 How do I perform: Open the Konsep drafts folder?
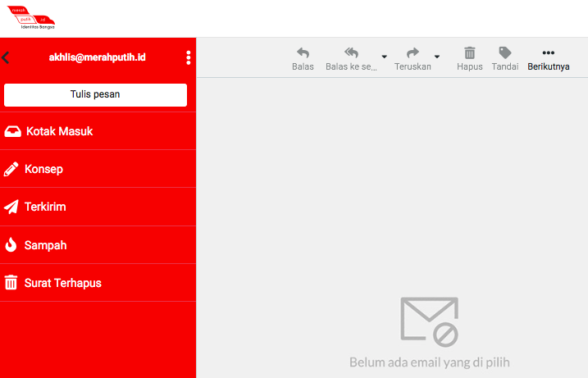pyautogui.click(x=98, y=169)
